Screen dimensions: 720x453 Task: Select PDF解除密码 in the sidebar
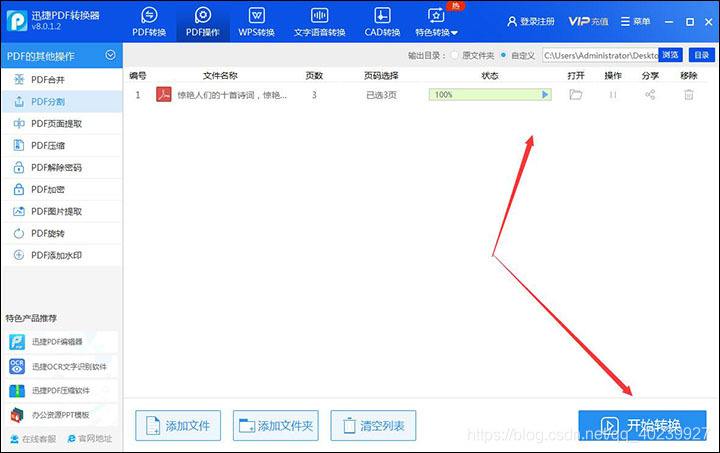pos(62,168)
